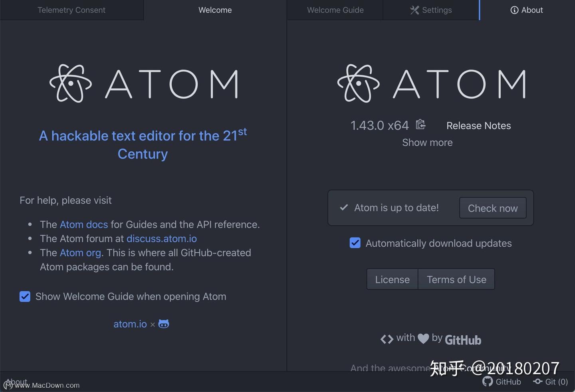Open the Release Notes link
The height and width of the screenshot is (392, 575).
click(x=478, y=125)
